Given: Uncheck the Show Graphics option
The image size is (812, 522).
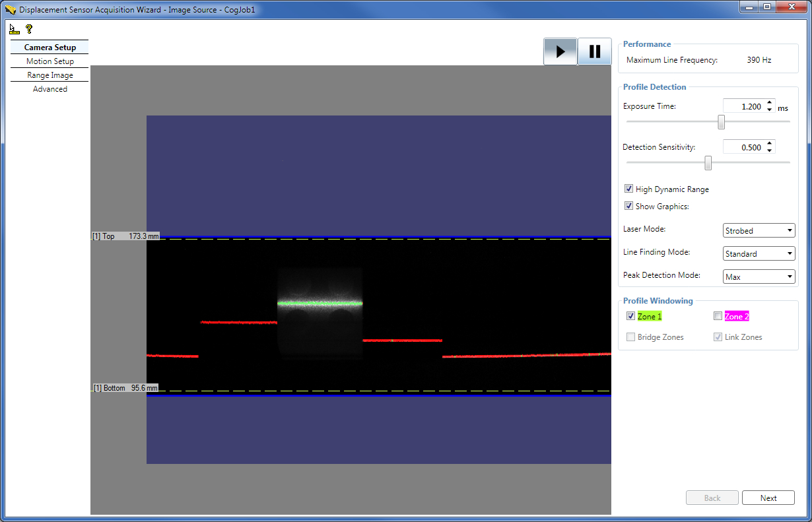Looking at the screenshot, I should point(628,207).
